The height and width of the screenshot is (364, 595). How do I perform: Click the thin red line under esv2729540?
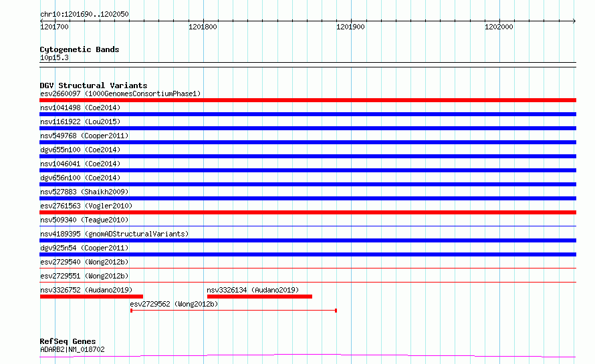(x=308, y=268)
